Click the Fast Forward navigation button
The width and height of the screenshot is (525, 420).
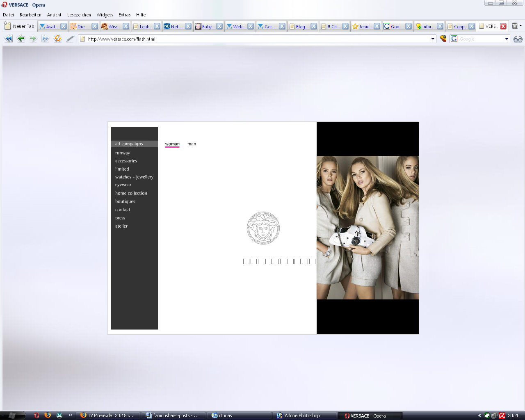[45, 39]
